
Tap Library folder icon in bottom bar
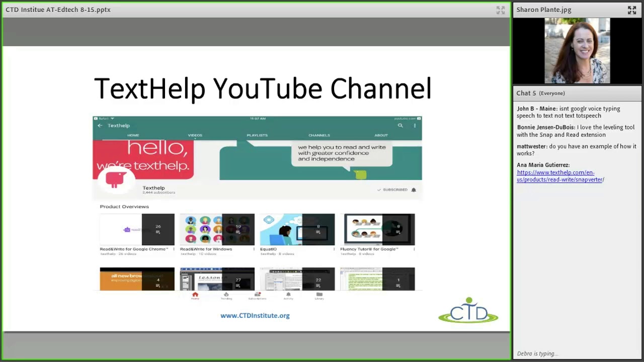tap(319, 296)
